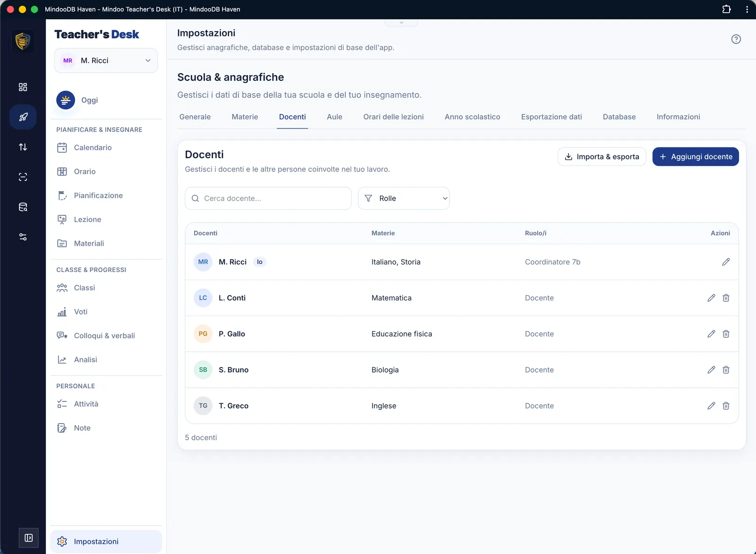This screenshot has width=756, height=554.
Task: Open the Rolle filter dropdown
Action: pyautogui.click(x=404, y=198)
